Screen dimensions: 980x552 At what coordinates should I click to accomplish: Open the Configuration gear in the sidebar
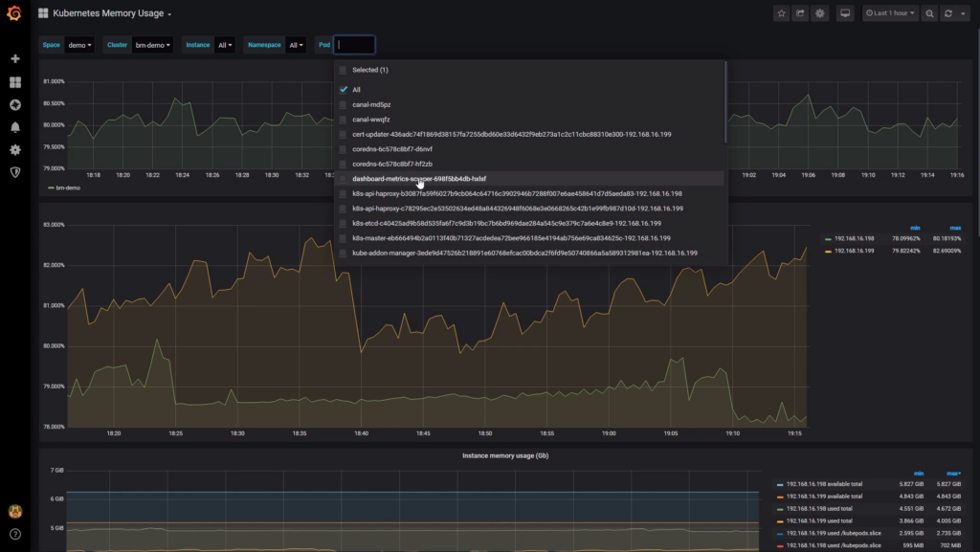tap(15, 150)
